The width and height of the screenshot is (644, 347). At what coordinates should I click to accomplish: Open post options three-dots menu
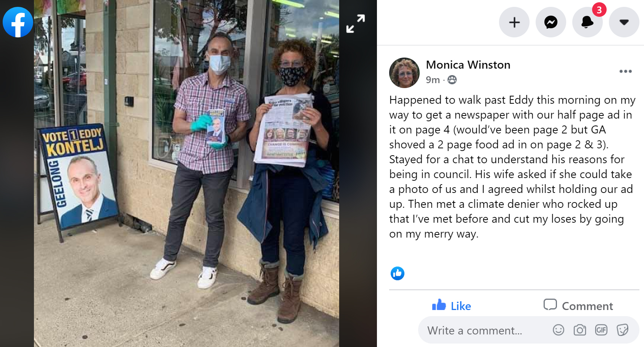626,71
